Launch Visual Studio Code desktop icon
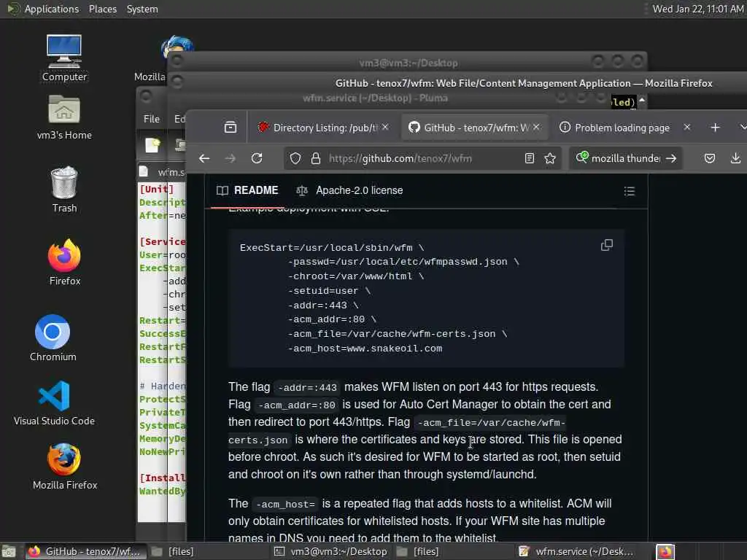The height and width of the screenshot is (560, 747). [54, 402]
